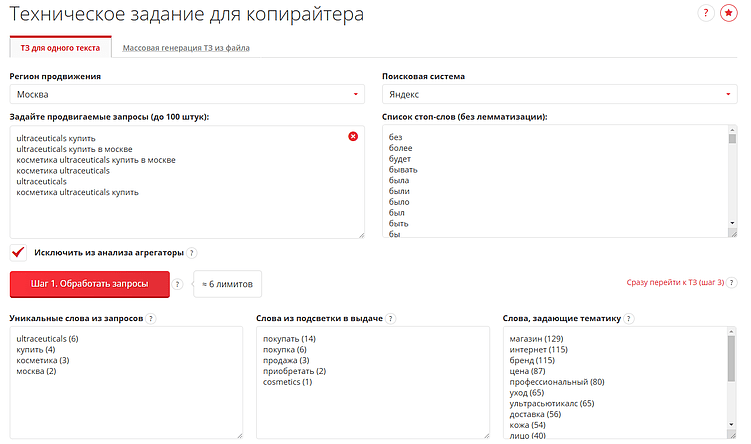Click scroll up arrow of stop-words list
Screen dimensions: 751x444
(732, 129)
